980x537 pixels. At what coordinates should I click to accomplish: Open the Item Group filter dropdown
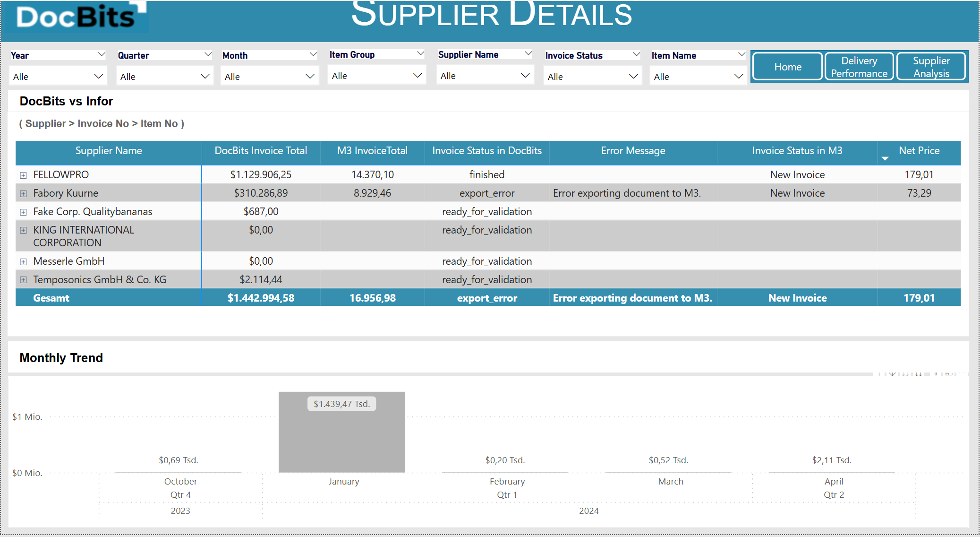(x=377, y=75)
